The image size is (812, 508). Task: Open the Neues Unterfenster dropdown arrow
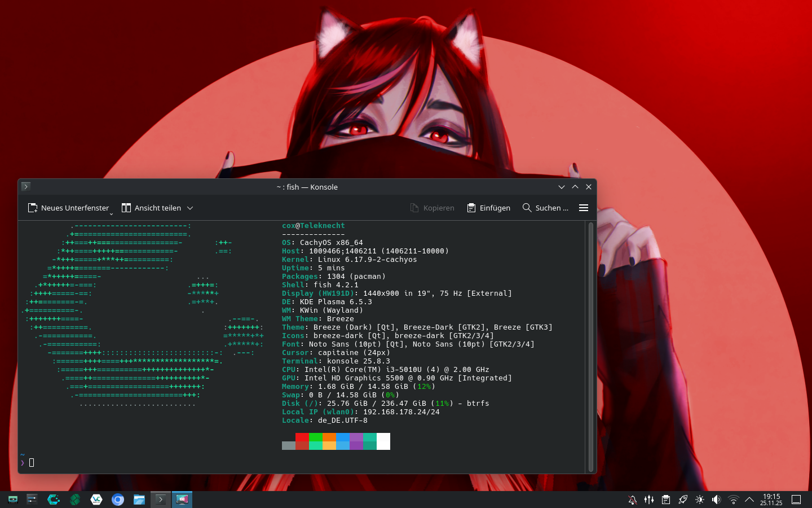click(111, 213)
